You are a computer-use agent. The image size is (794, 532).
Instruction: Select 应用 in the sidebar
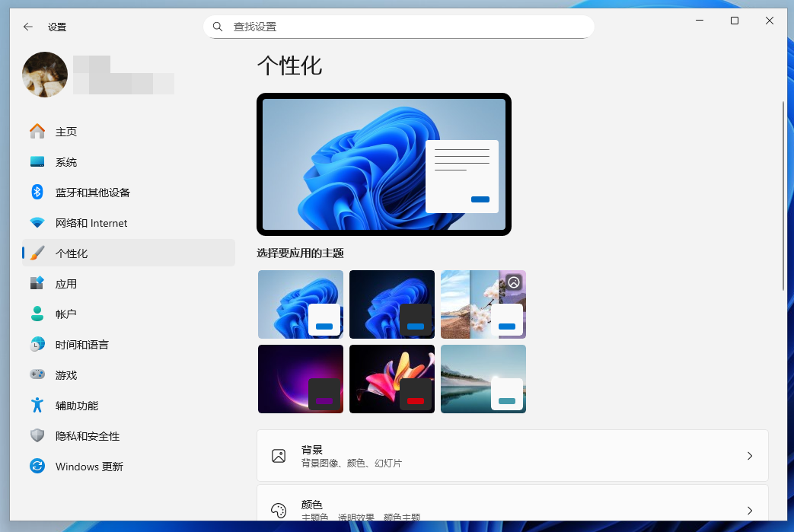coord(129,283)
